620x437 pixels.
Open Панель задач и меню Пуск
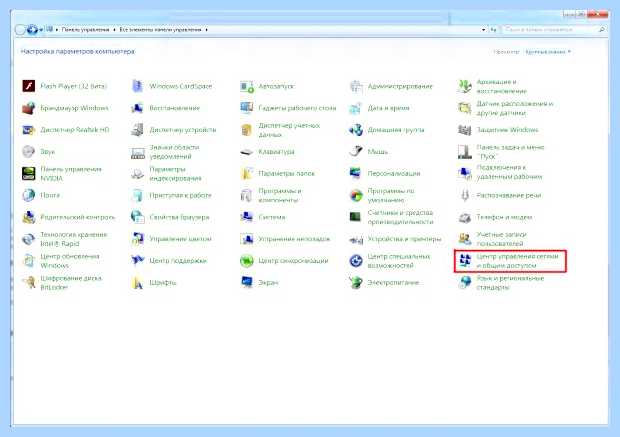501,152
